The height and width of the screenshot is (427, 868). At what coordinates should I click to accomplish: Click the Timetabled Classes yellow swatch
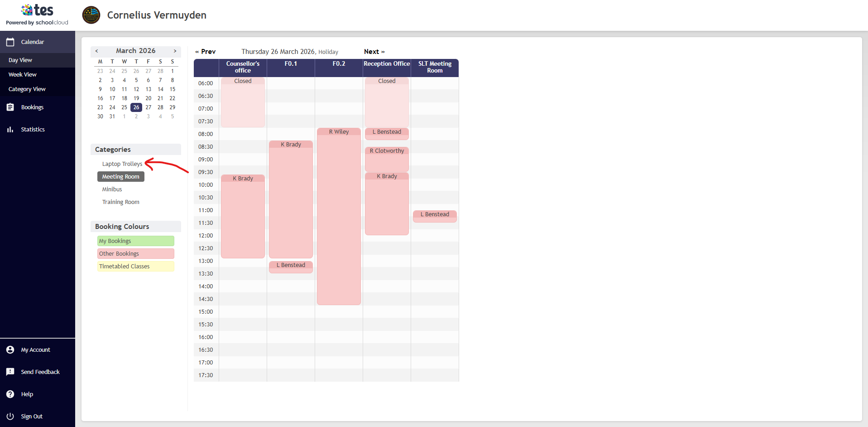click(136, 267)
